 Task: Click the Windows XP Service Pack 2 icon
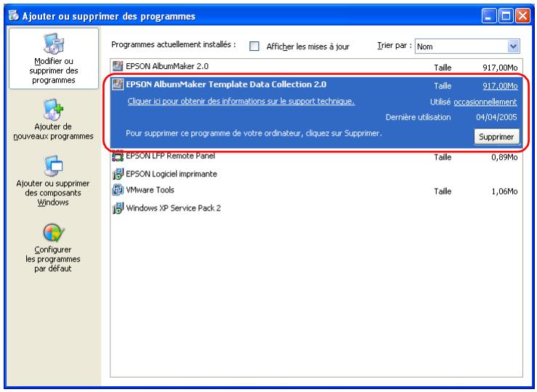tap(118, 208)
